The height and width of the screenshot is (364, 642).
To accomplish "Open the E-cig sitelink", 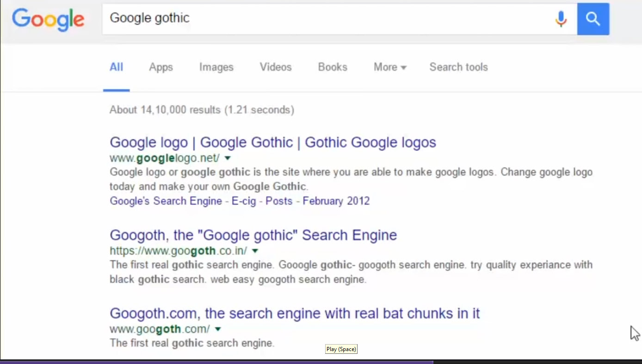I will tap(244, 201).
